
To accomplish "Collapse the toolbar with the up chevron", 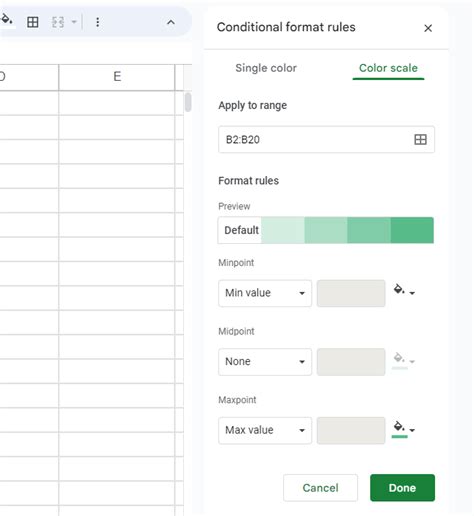I will coord(171,22).
